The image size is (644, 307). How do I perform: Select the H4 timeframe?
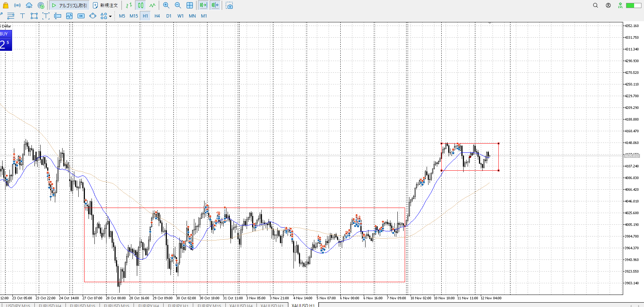point(157,16)
